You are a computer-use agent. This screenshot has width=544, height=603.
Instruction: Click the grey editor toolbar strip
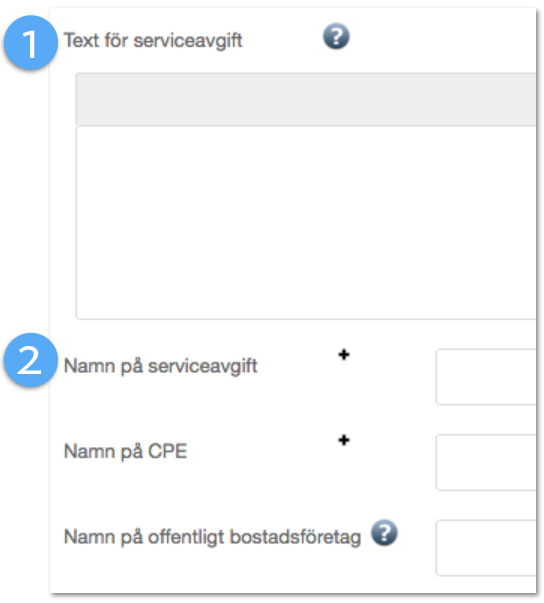306,99
